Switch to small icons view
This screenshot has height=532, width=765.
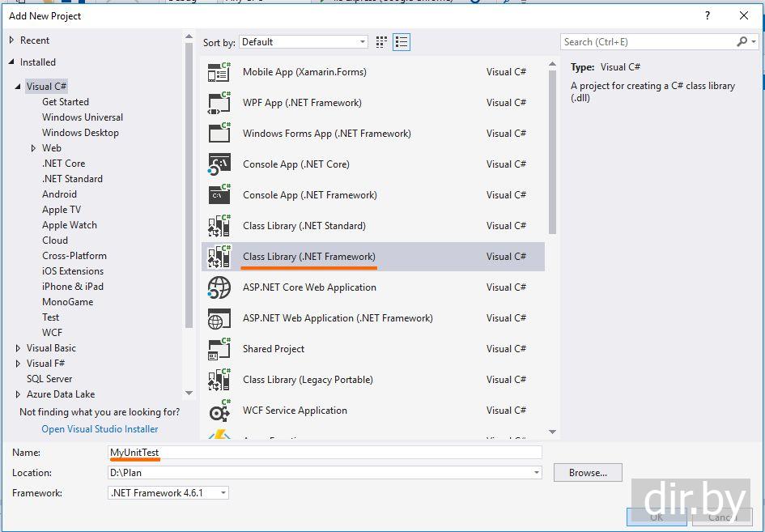[x=382, y=42]
